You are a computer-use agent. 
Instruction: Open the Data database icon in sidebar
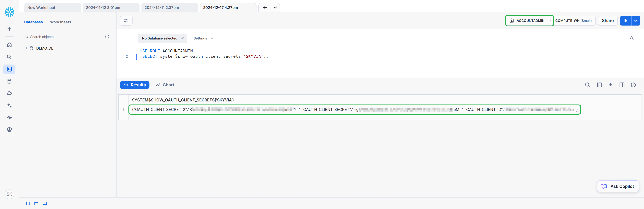click(x=9, y=81)
